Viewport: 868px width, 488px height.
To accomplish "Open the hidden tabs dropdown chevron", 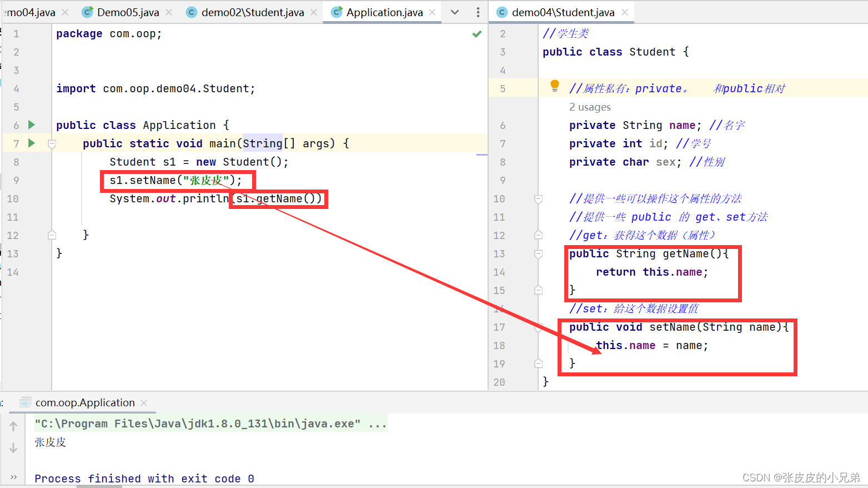I will (x=455, y=12).
